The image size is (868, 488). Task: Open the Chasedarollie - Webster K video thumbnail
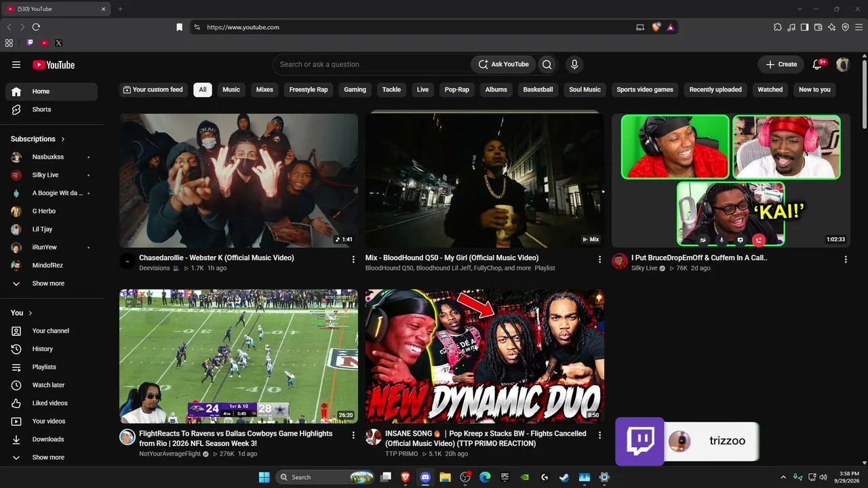coord(239,180)
